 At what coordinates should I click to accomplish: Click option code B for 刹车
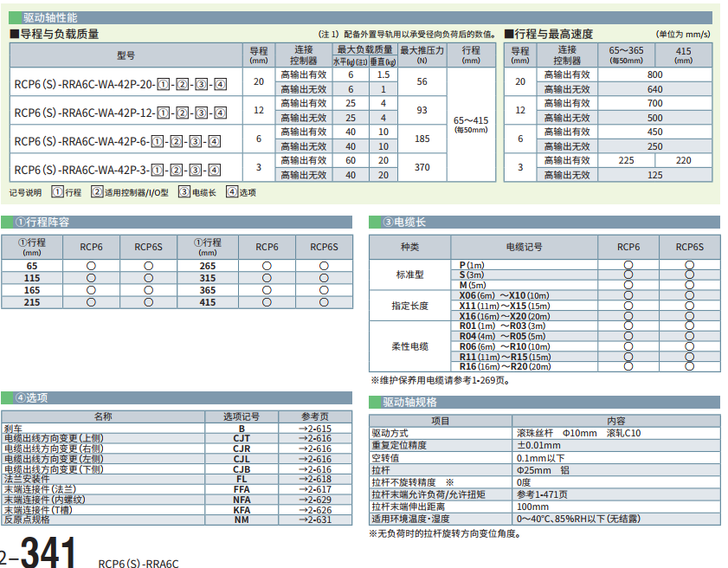[242, 429]
